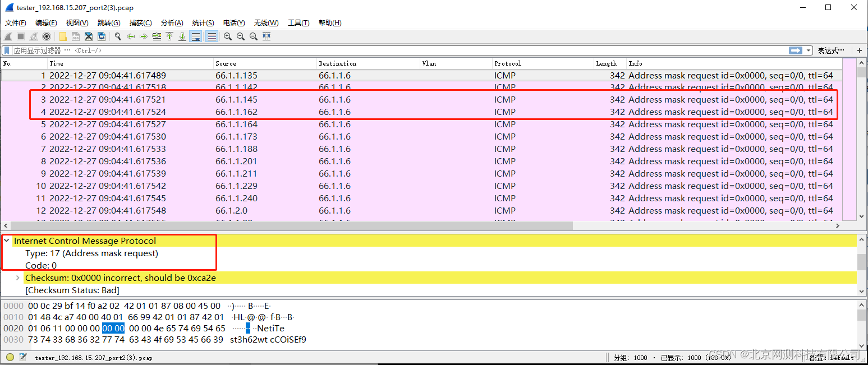Click the packet list vertical scrollbar thumb

click(861, 72)
